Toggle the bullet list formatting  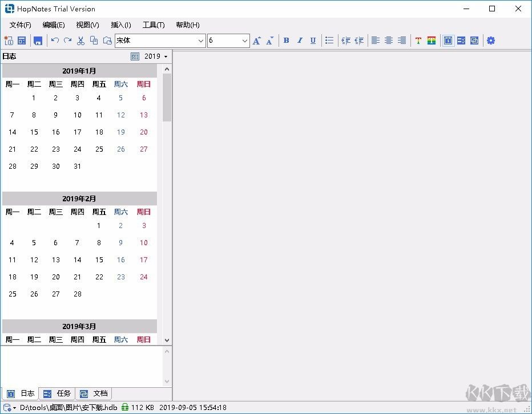tap(329, 40)
